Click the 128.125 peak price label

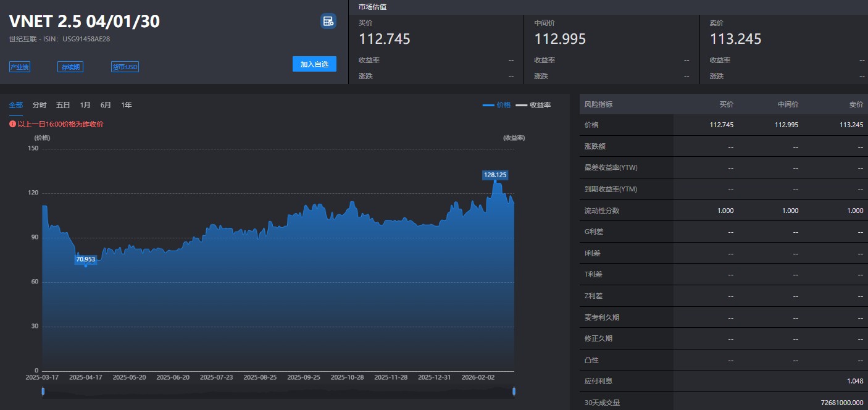point(495,175)
